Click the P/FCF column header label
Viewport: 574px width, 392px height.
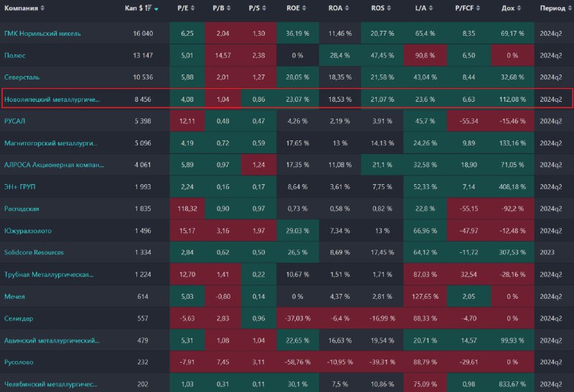[464, 8]
